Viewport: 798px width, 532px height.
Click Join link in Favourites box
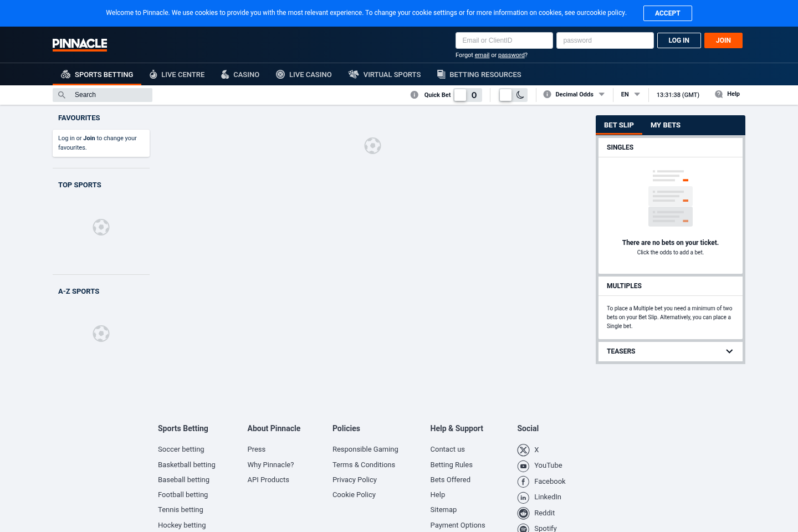coord(89,139)
